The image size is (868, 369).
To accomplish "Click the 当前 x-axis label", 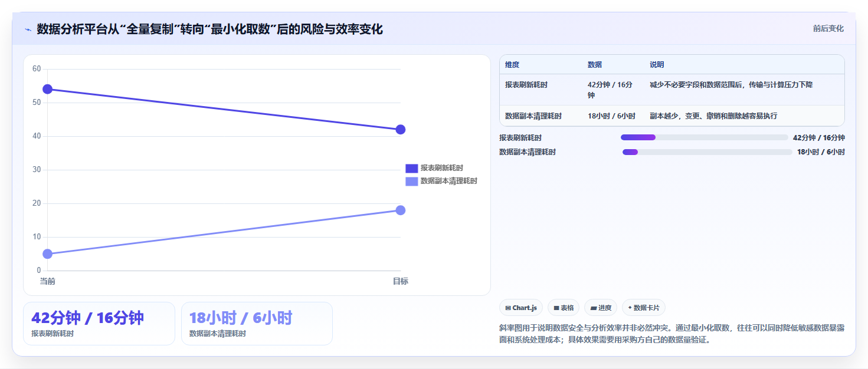I will coord(48,281).
